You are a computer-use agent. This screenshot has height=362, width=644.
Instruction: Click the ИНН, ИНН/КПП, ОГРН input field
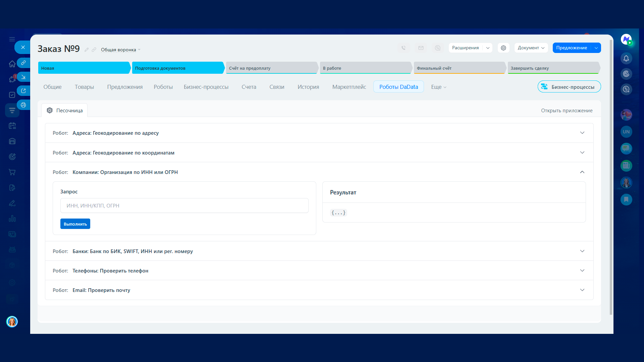184,205
